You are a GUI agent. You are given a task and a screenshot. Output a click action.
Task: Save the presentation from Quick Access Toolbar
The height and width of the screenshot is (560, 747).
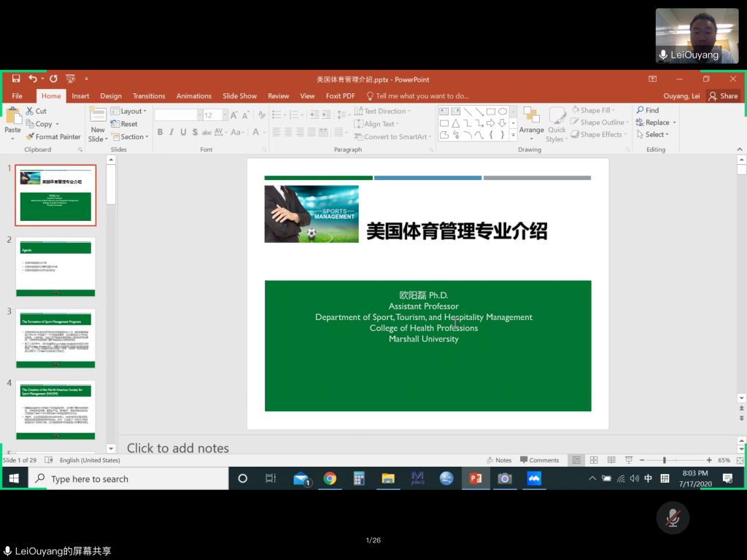tap(16, 79)
